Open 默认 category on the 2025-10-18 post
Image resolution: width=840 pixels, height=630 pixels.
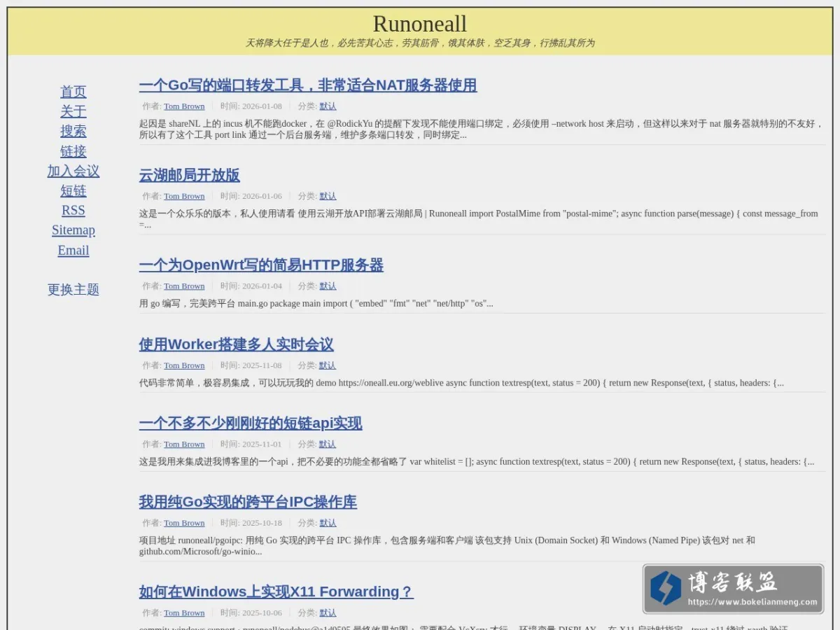(x=328, y=523)
